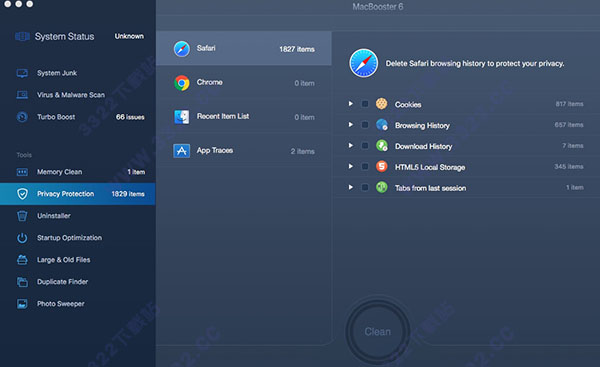Expand the Browsing History disclosure triangle

pyautogui.click(x=351, y=125)
